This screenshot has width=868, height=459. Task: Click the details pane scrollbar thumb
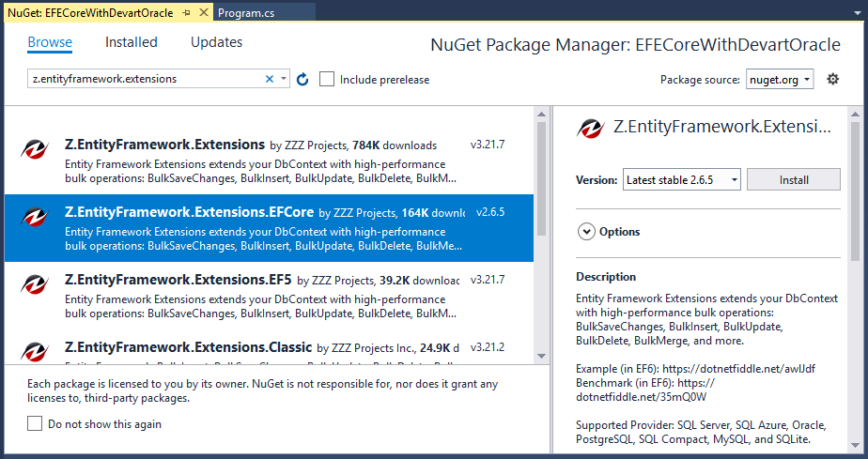(855, 191)
